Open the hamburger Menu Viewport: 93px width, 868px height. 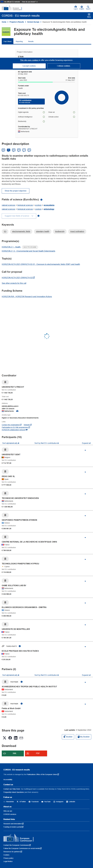89,16
